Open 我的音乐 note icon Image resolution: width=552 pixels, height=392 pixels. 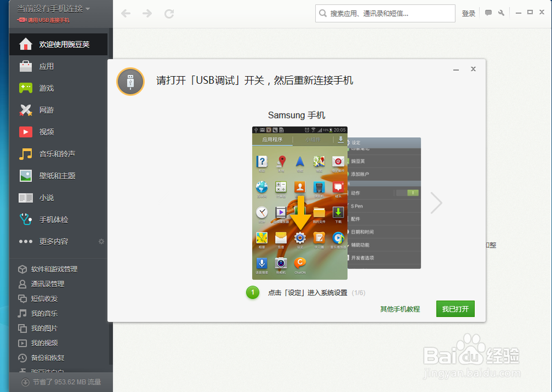[23, 313]
